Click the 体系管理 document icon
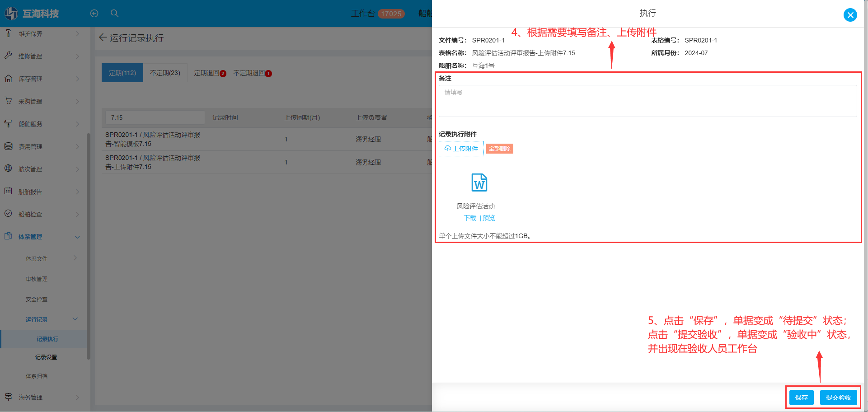This screenshot has width=868, height=412. coord(8,236)
